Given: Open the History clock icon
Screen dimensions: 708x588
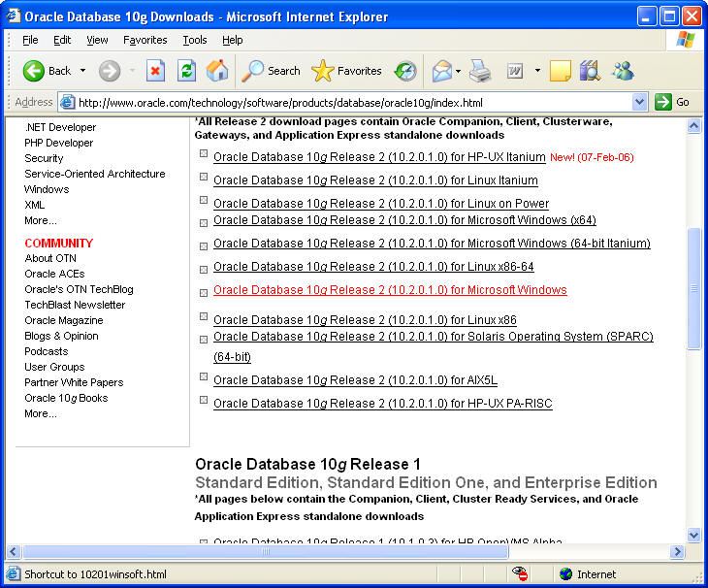Looking at the screenshot, I should point(405,71).
